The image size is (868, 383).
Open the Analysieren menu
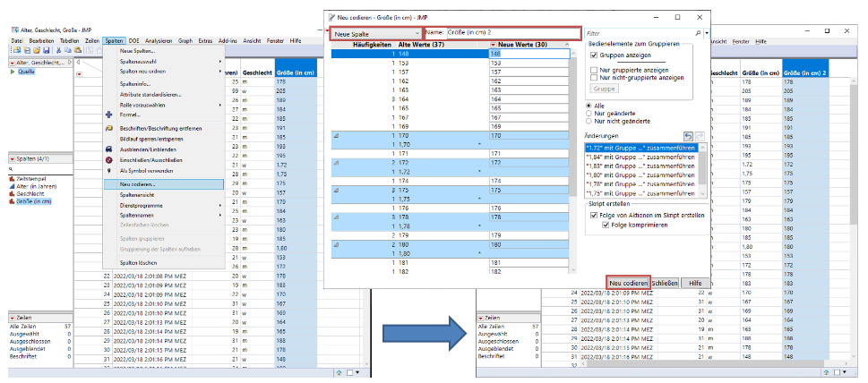click(x=159, y=41)
